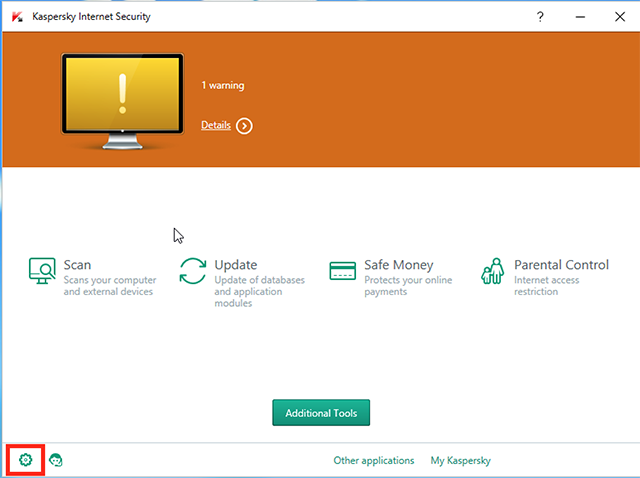Select the Safe Money title
Viewport: 640px width, 478px height.
click(x=399, y=265)
